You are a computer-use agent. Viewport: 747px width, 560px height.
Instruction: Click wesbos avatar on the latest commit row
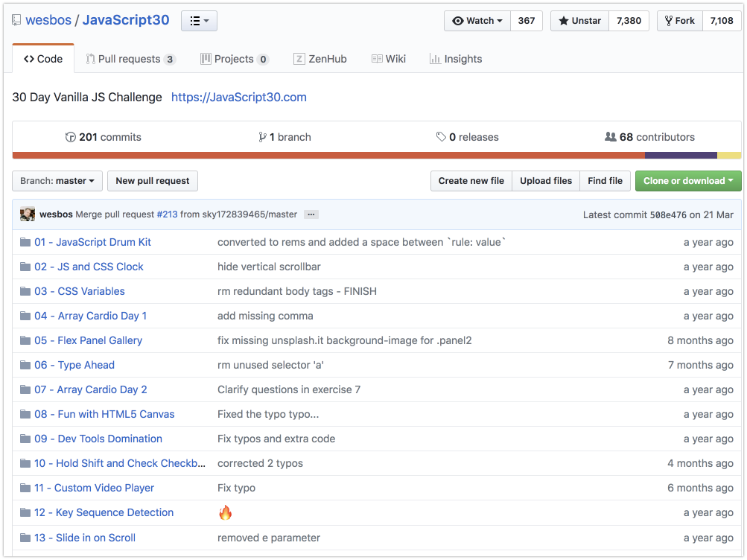pos(28,214)
